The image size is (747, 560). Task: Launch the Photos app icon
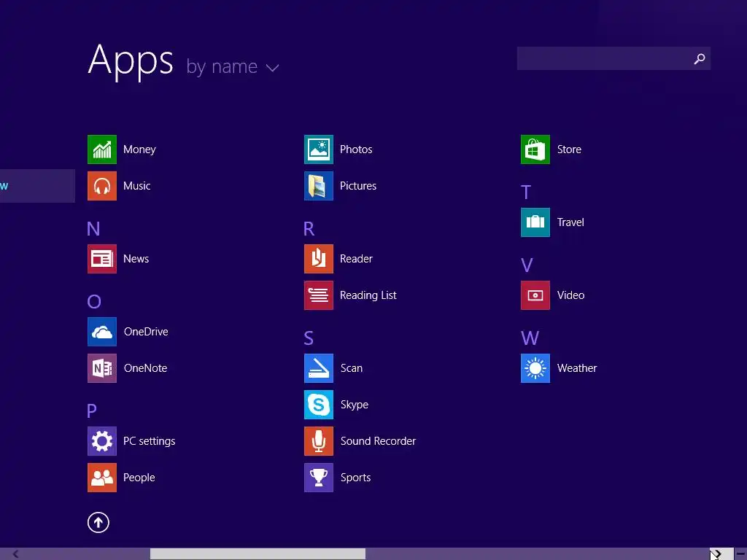point(319,149)
